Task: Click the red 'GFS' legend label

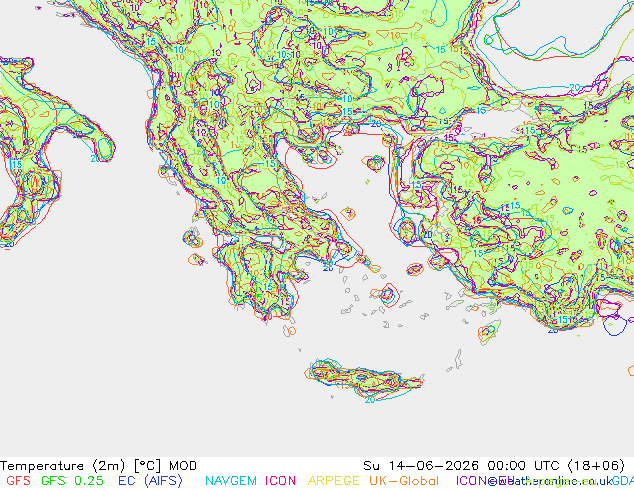Action: (18, 481)
